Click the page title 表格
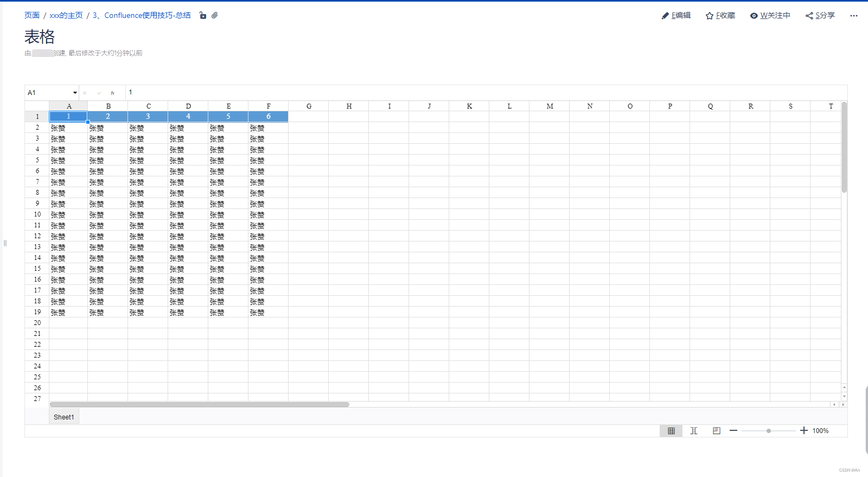This screenshot has height=477, width=868. pos(40,37)
